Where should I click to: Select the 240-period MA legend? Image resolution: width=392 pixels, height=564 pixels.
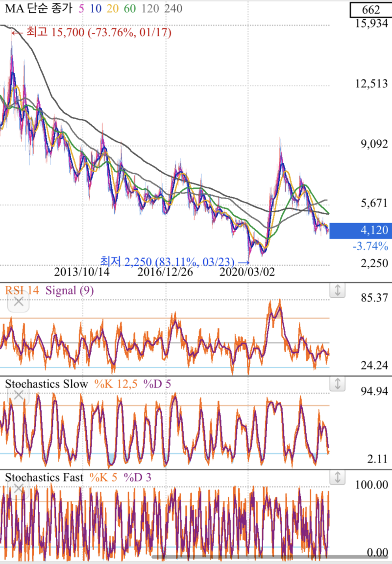173,8
